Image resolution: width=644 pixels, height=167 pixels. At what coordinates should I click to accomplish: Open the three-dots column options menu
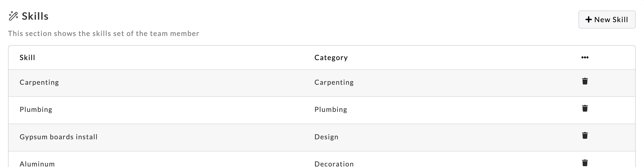tap(585, 58)
